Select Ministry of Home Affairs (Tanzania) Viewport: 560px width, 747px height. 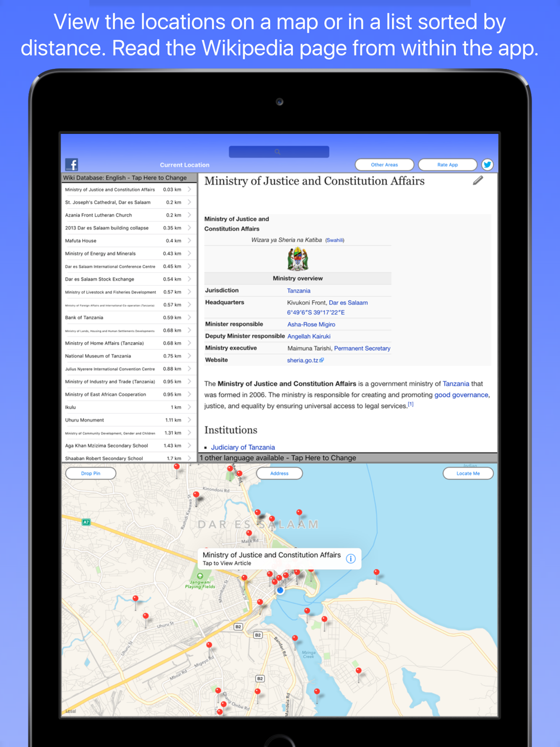point(129,343)
